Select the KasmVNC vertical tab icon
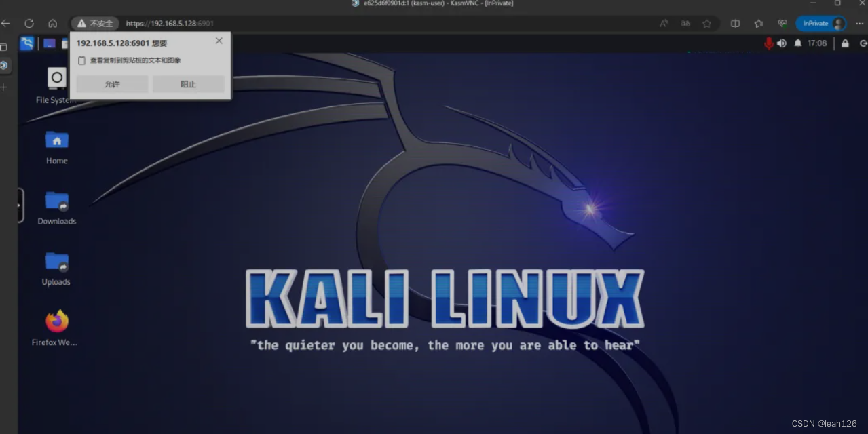 coord(3,66)
